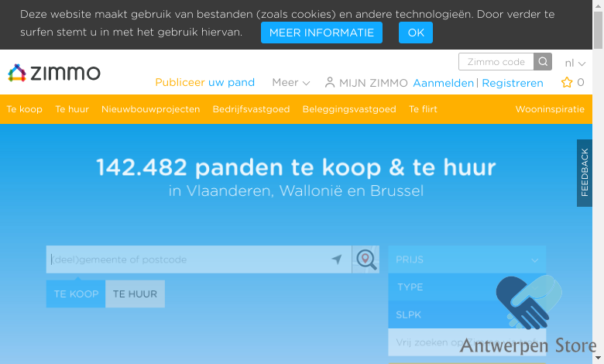
Task: Use the current location arrow icon
Action: [337, 259]
